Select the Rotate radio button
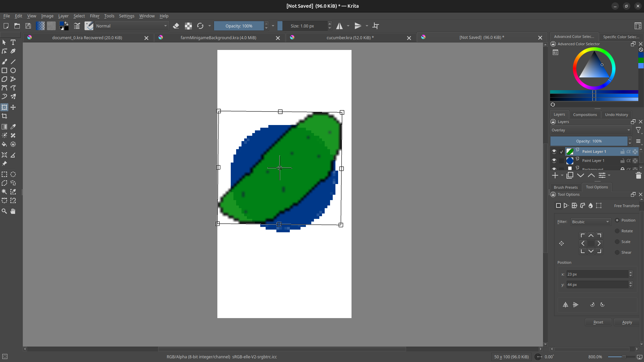Screen dimensions: 644x362 click(617, 231)
